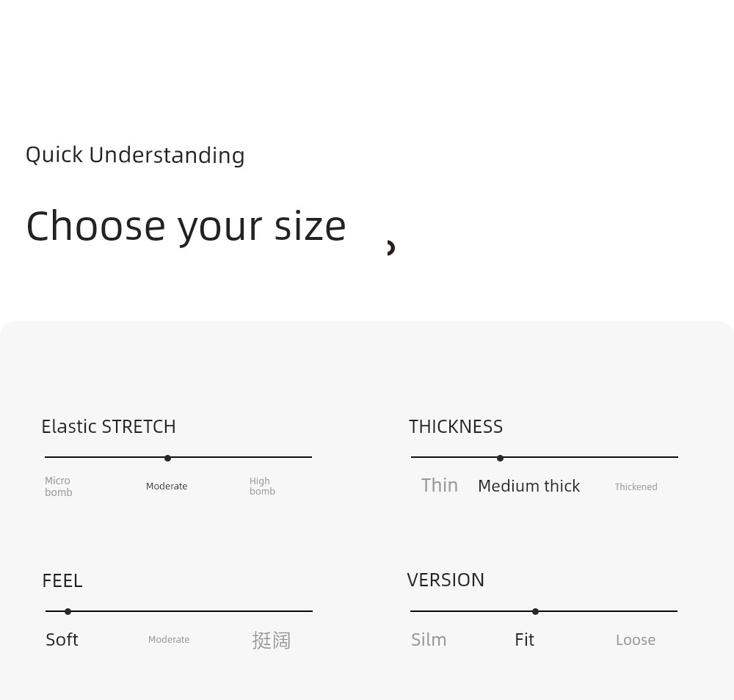Viewport: 734px width, 700px height.
Task: Click the FEEL slider dot
Action: click(x=68, y=611)
